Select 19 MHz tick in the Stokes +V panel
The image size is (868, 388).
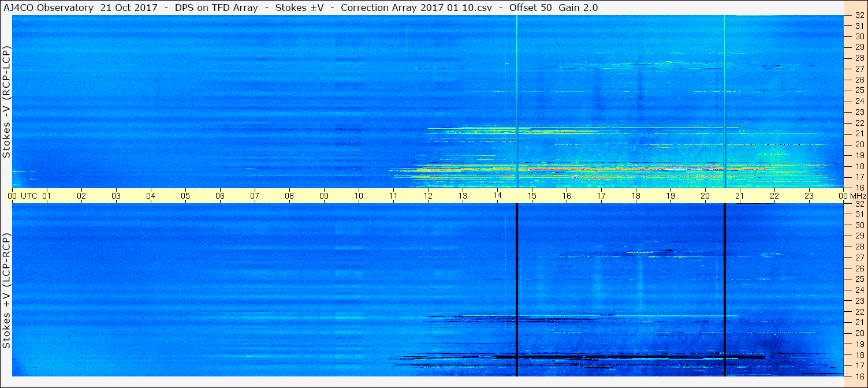point(859,344)
